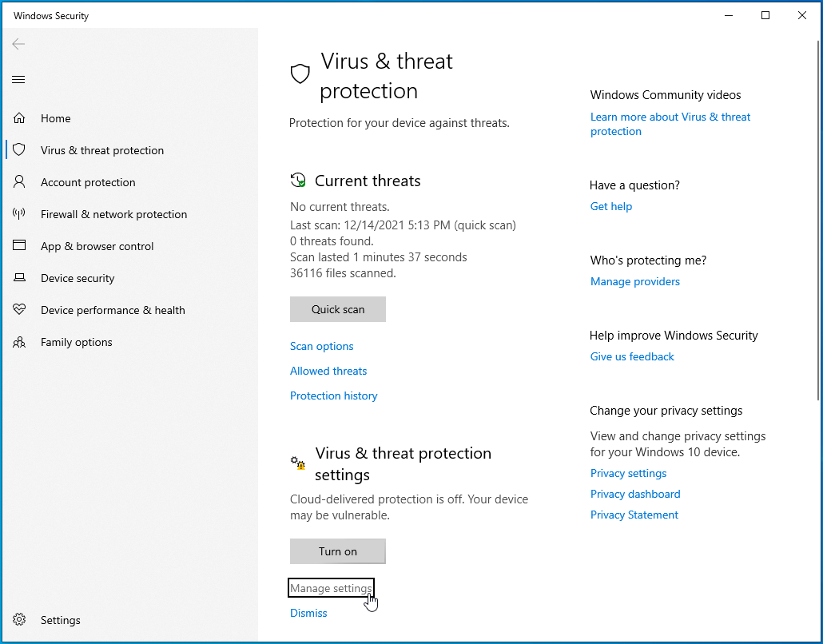
Task: Open Manage settings under protection settings
Action: 331,587
